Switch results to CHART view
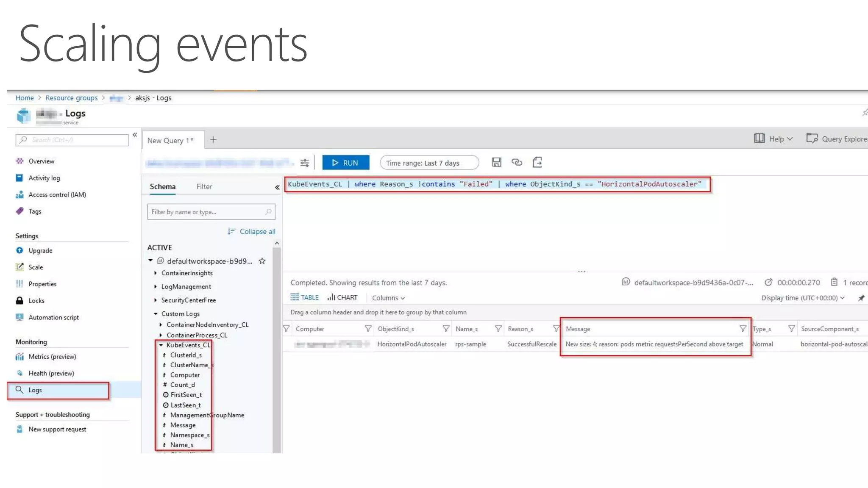This screenshot has width=868, height=488. 342,297
